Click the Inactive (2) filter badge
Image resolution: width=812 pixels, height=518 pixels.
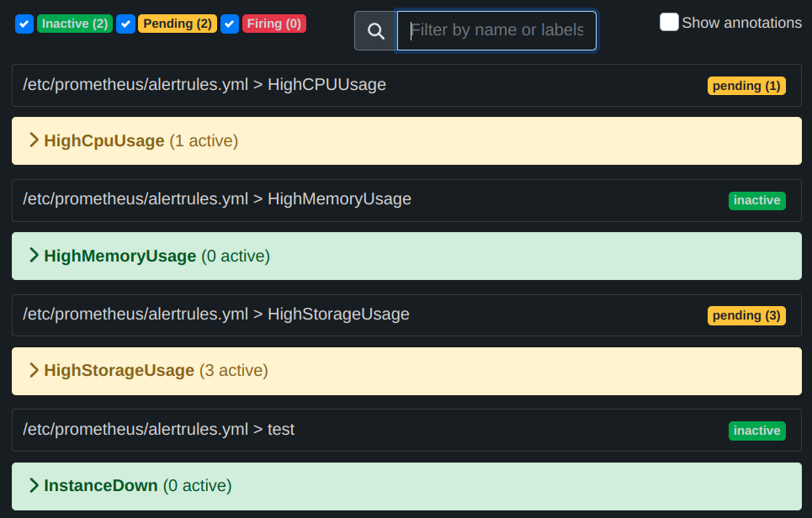(x=74, y=24)
